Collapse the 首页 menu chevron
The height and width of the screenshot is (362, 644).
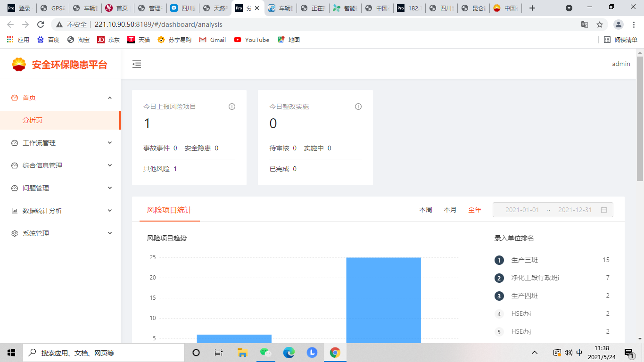pos(110,98)
